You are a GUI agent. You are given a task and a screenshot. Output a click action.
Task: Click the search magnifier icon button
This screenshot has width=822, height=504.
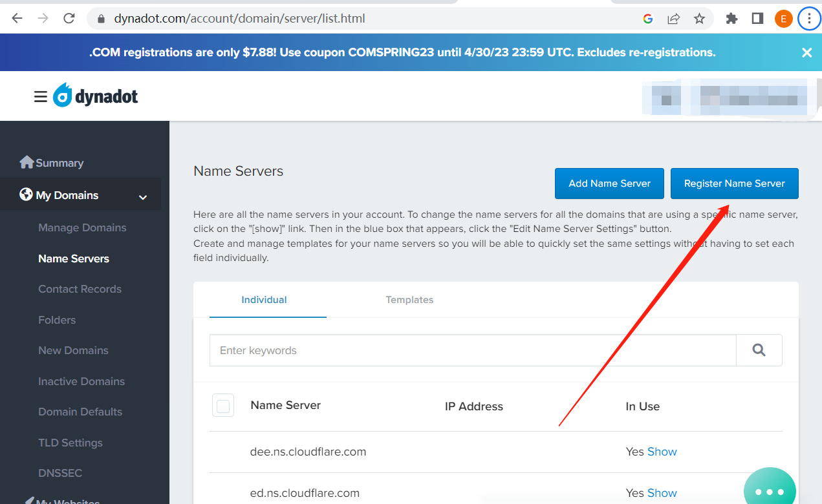coord(759,350)
